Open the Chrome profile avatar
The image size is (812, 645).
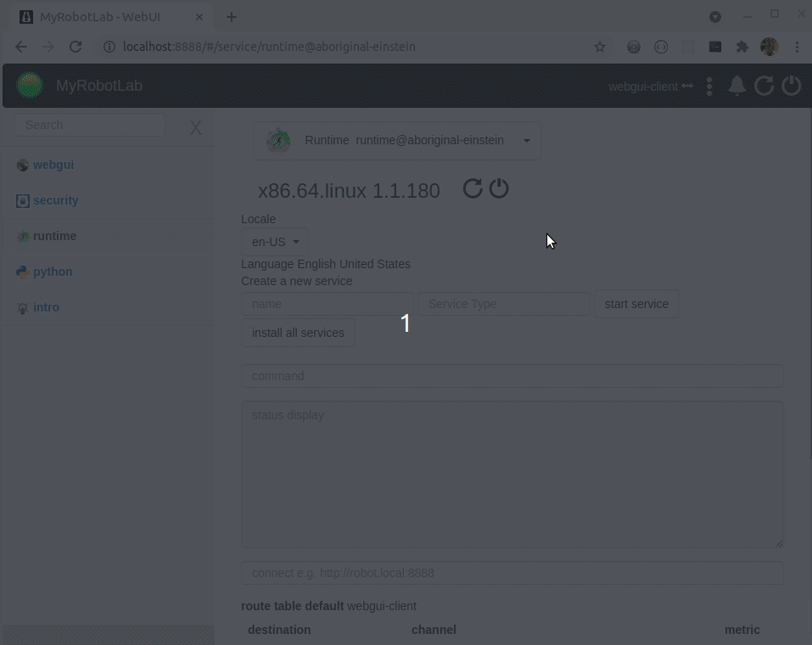tap(770, 48)
